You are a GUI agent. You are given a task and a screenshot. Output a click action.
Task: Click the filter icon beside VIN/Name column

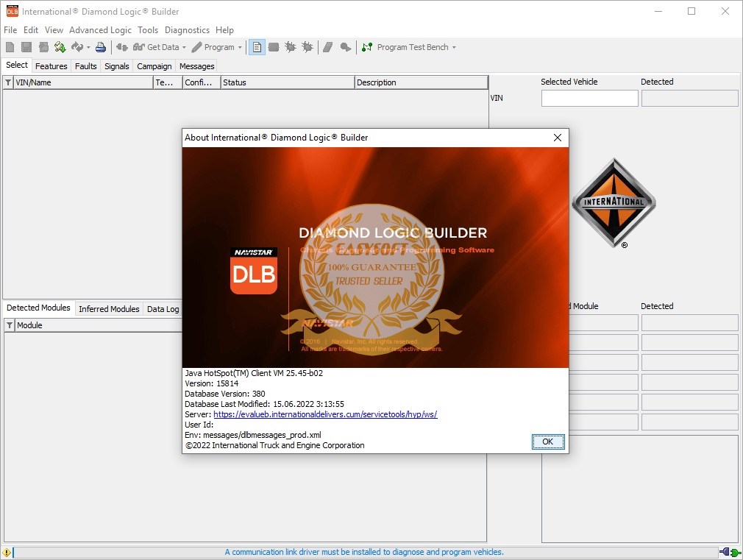coord(8,82)
